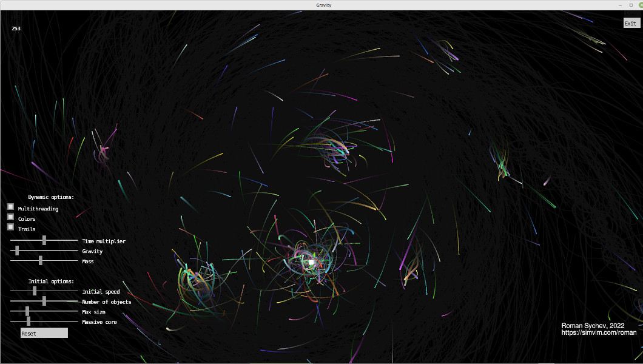Close the window with the green X icon
This screenshot has height=364, width=643.
pos(640,5)
